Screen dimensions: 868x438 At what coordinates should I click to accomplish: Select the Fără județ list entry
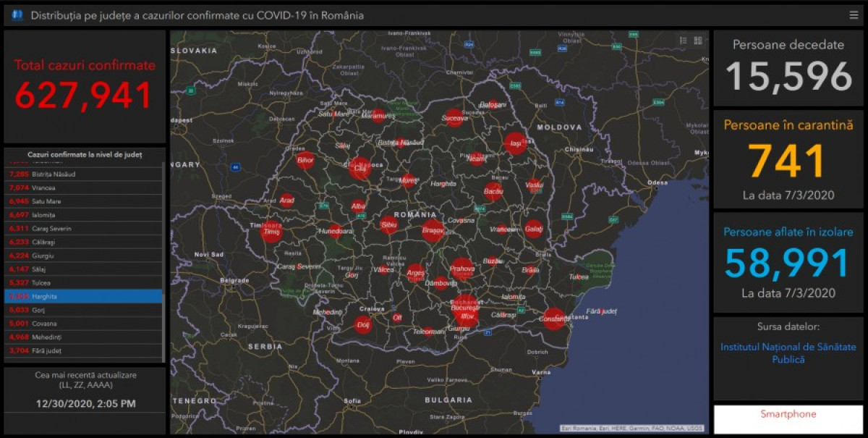coord(84,350)
